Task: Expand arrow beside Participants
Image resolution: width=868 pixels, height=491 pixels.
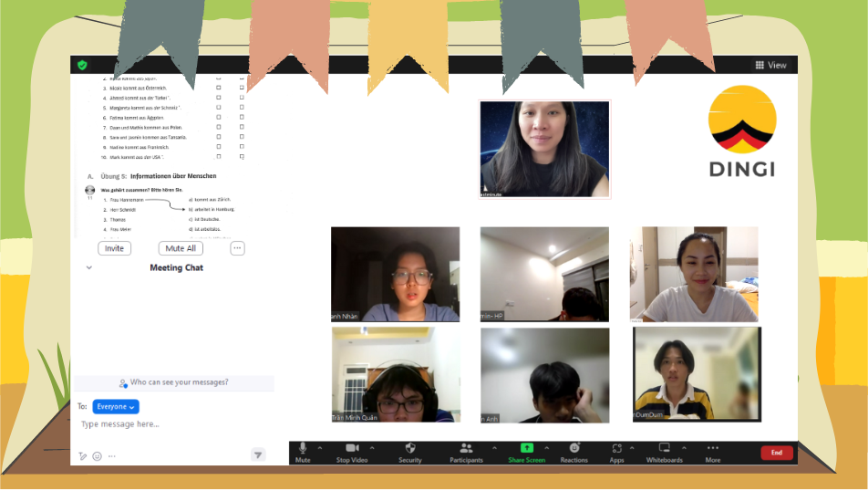Action: 494,448
